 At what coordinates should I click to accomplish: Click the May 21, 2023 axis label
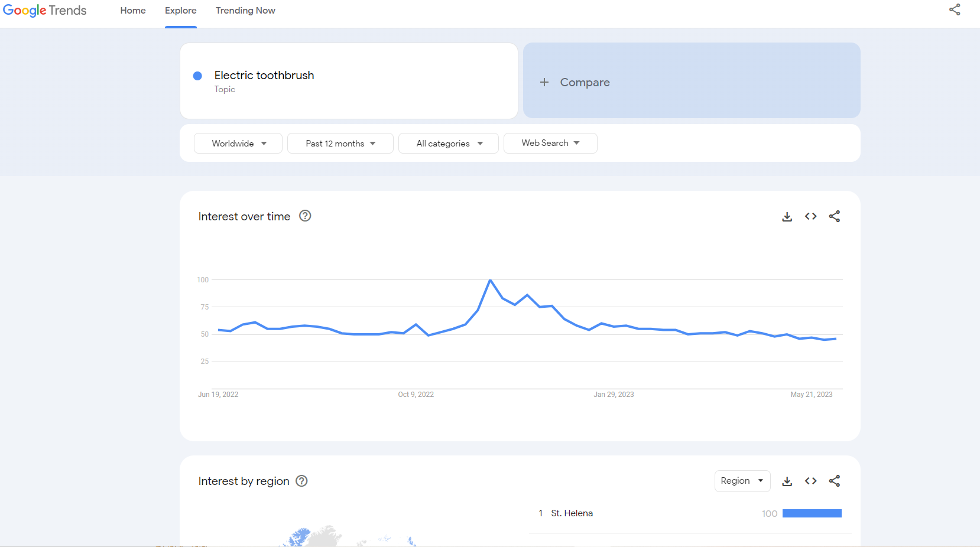[x=812, y=395]
